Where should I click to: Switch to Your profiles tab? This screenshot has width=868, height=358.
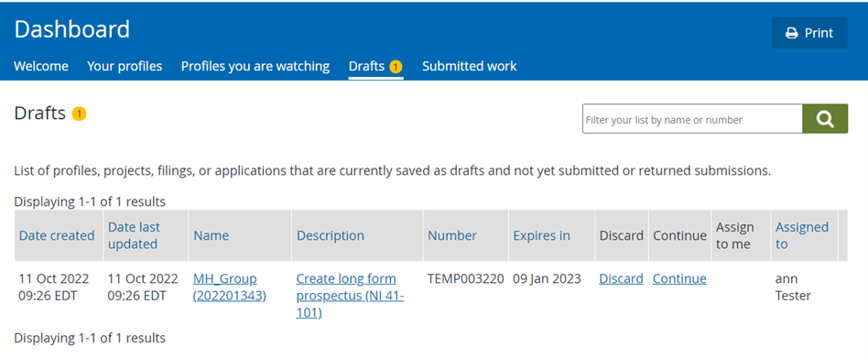click(x=125, y=67)
